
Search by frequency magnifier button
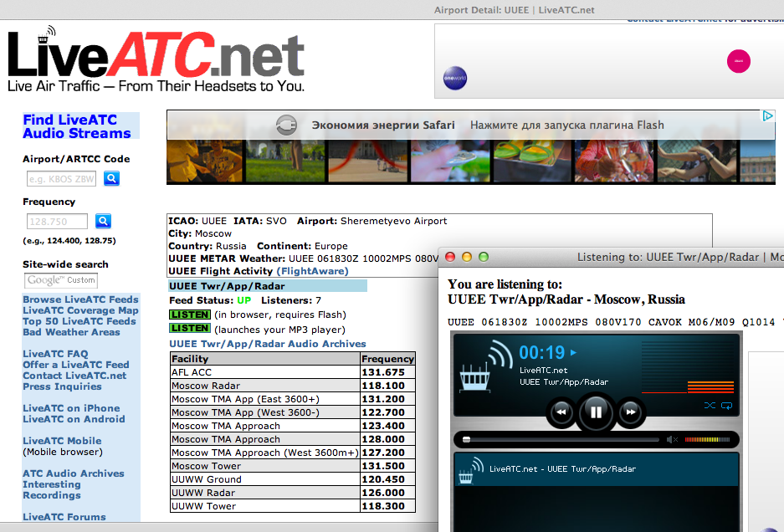point(103,221)
